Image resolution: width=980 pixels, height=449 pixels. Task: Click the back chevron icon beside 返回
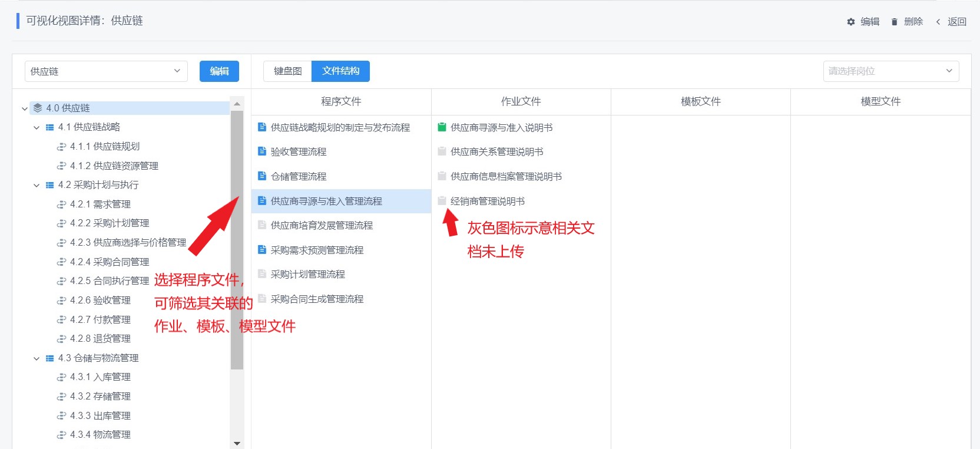click(x=938, y=22)
